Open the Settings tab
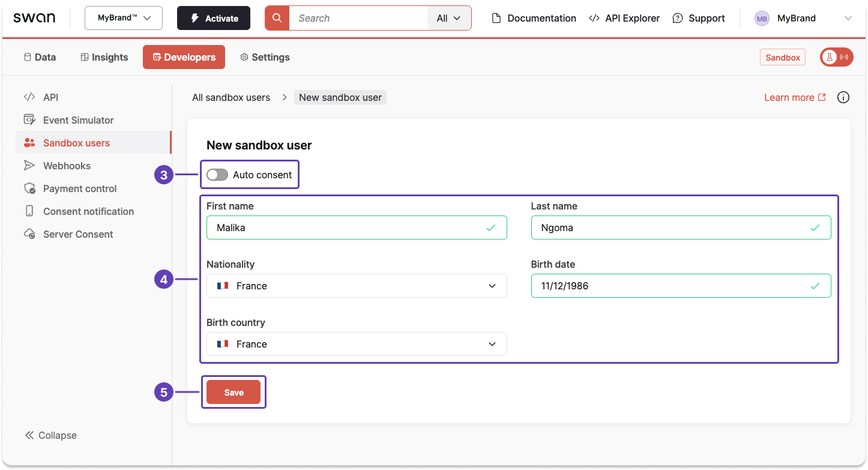 (x=265, y=56)
